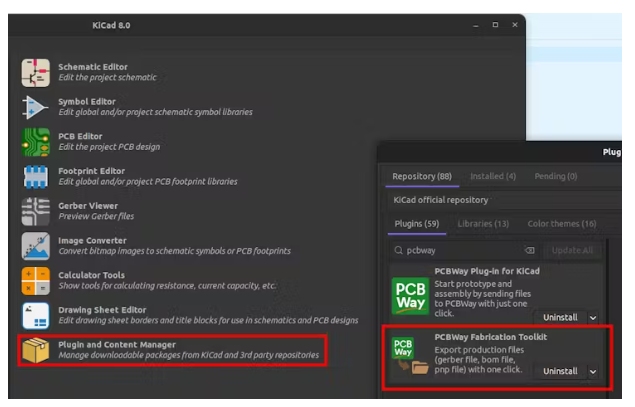Click the Drawing Sheet Editor title text
The height and width of the screenshot is (407, 635).
(x=102, y=310)
